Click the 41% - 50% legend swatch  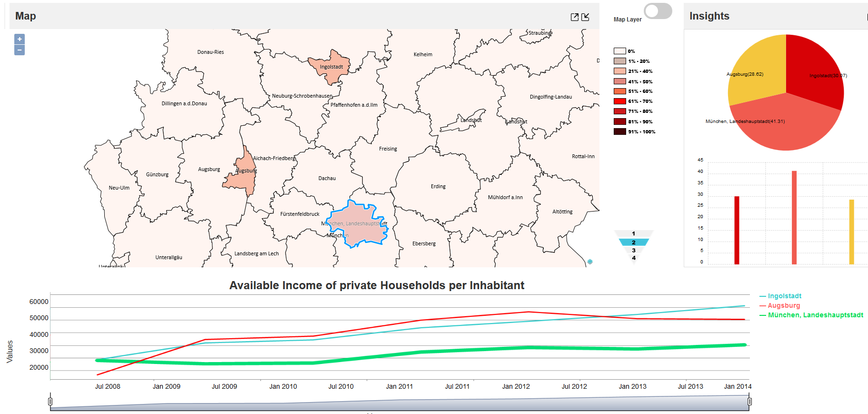click(x=619, y=81)
